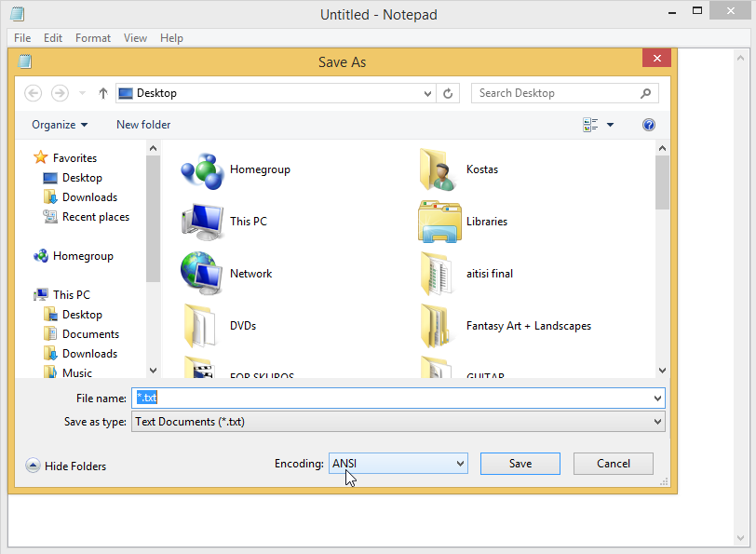The height and width of the screenshot is (554, 756).
Task: Refresh the Desktop folder listing
Action: click(448, 93)
